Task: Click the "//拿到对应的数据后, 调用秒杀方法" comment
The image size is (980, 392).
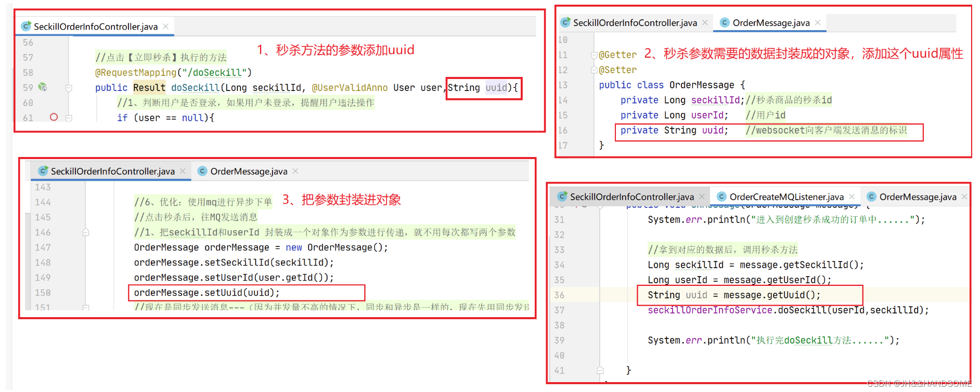Action: [x=723, y=250]
